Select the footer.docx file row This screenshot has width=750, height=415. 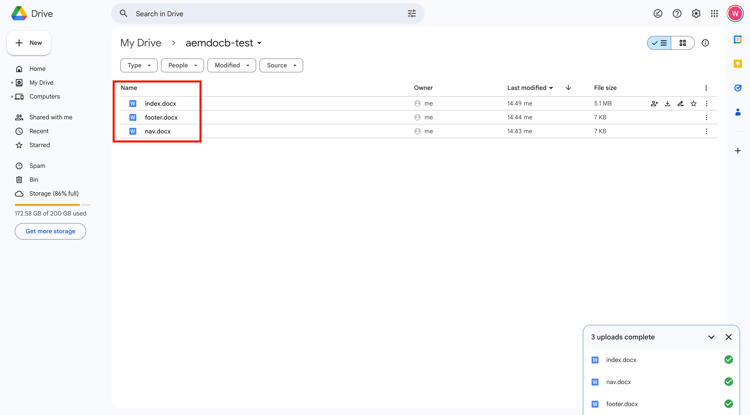coord(418,117)
